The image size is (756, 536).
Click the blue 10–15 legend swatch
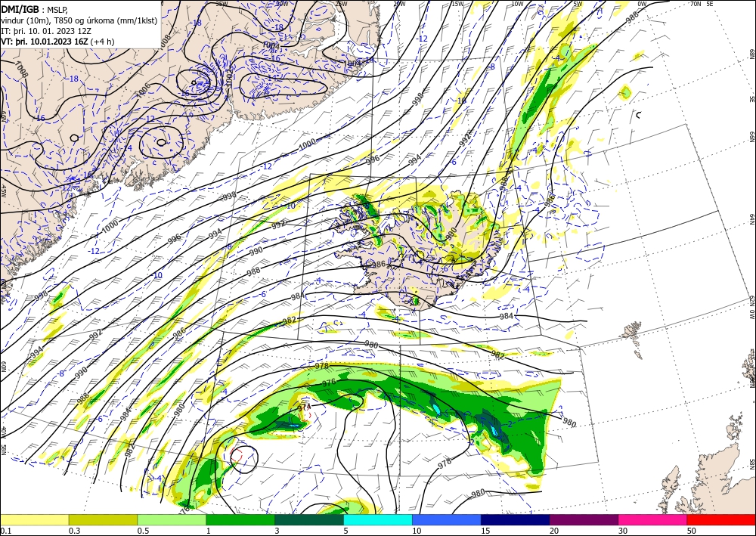[447, 519]
